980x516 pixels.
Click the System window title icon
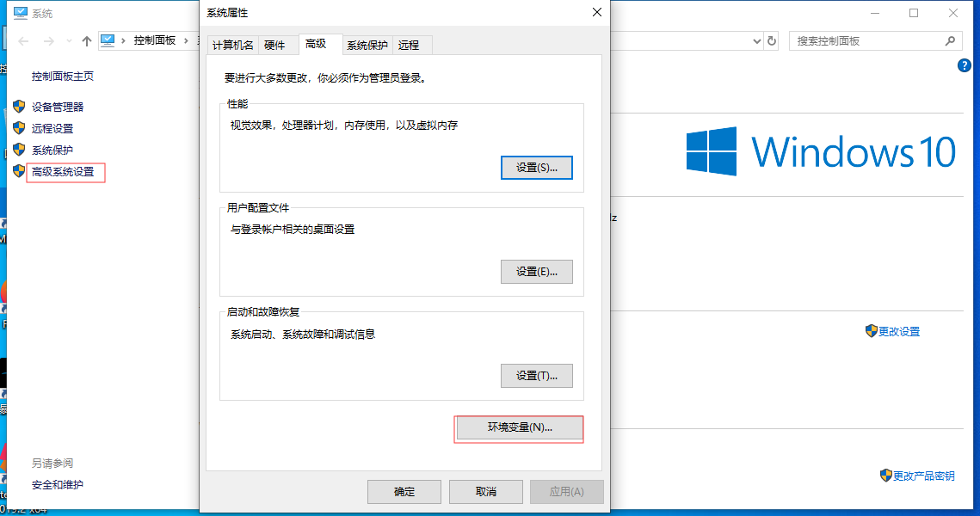click(21, 13)
